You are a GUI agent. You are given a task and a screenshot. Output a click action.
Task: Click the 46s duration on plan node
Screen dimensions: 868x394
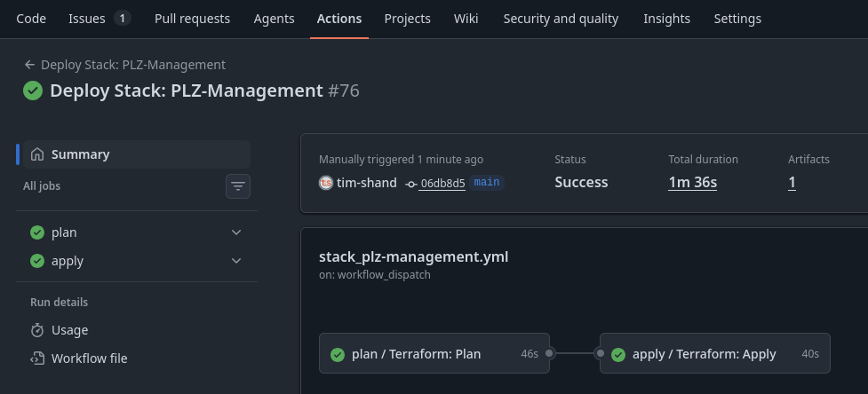(x=530, y=354)
